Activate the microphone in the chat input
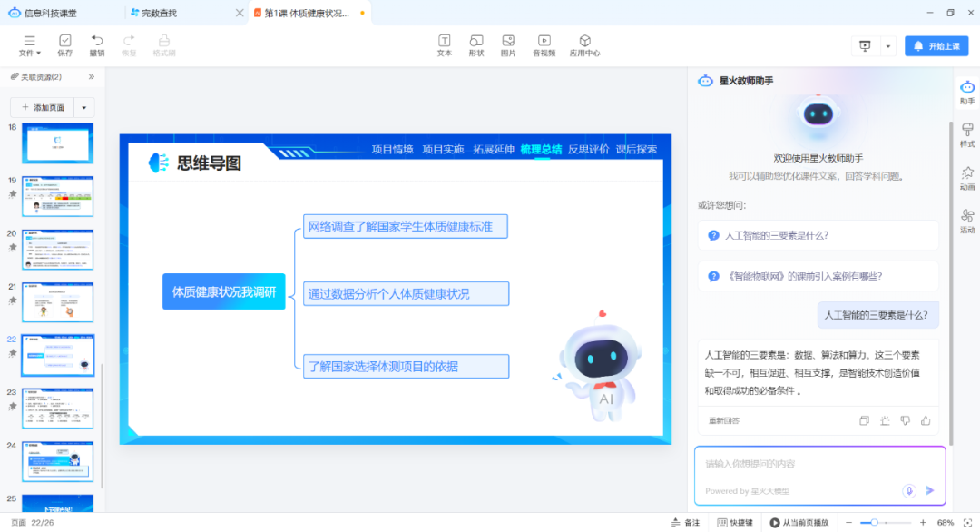This screenshot has height=532, width=980. pos(909,490)
